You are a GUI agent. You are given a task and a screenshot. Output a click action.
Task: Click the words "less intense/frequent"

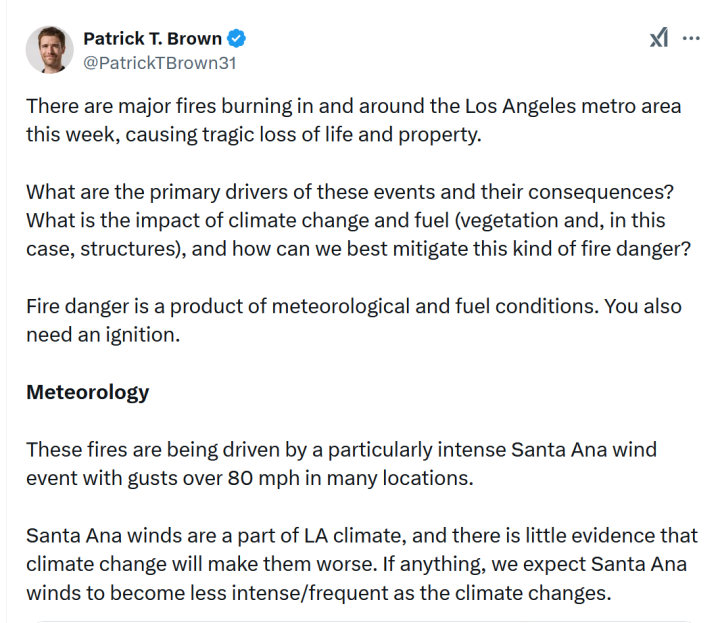361,593
